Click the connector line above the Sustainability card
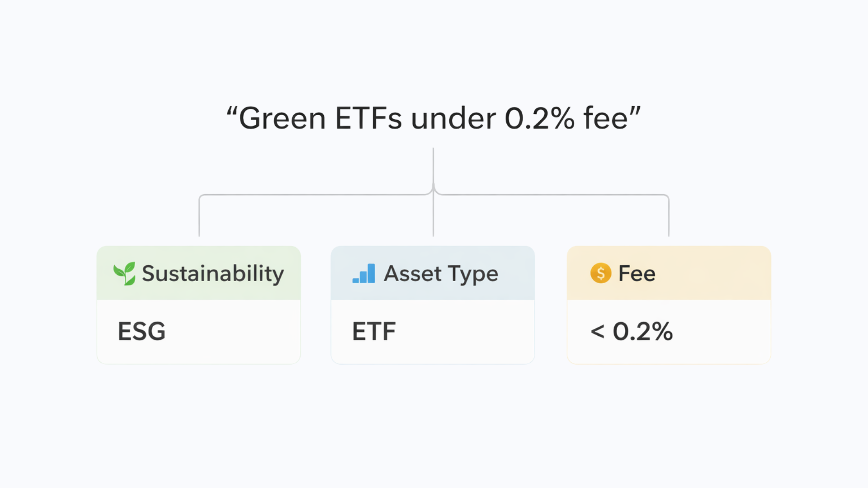Image resolution: width=868 pixels, height=488 pixels. 199,217
